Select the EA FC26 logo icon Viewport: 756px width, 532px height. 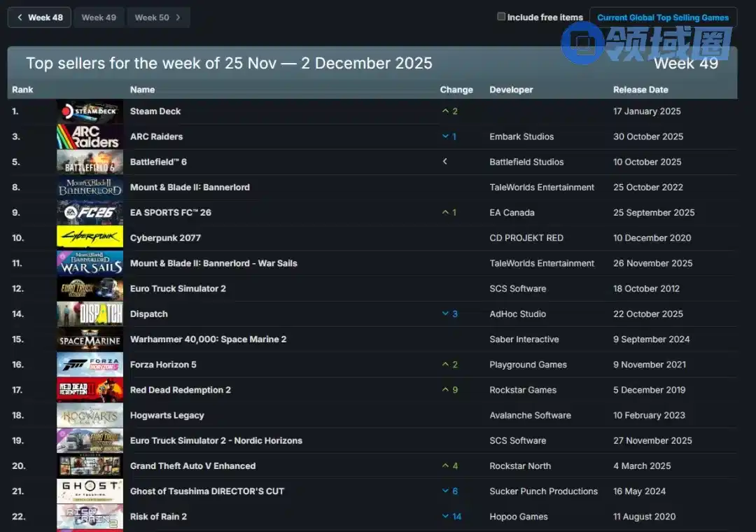pyautogui.click(x=90, y=213)
